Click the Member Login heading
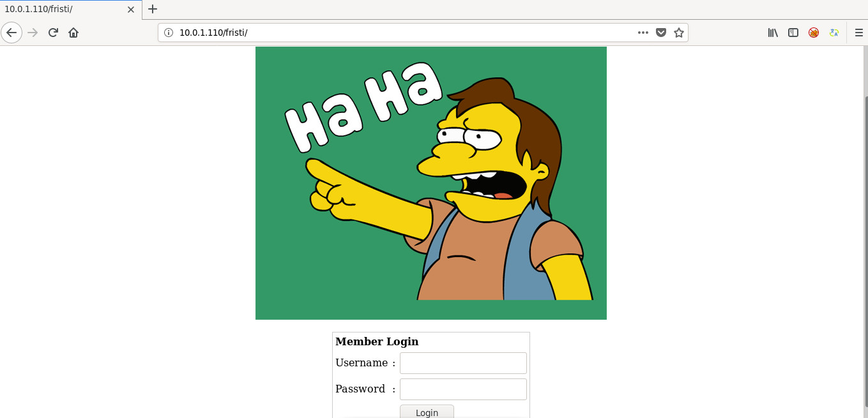 click(377, 341)
